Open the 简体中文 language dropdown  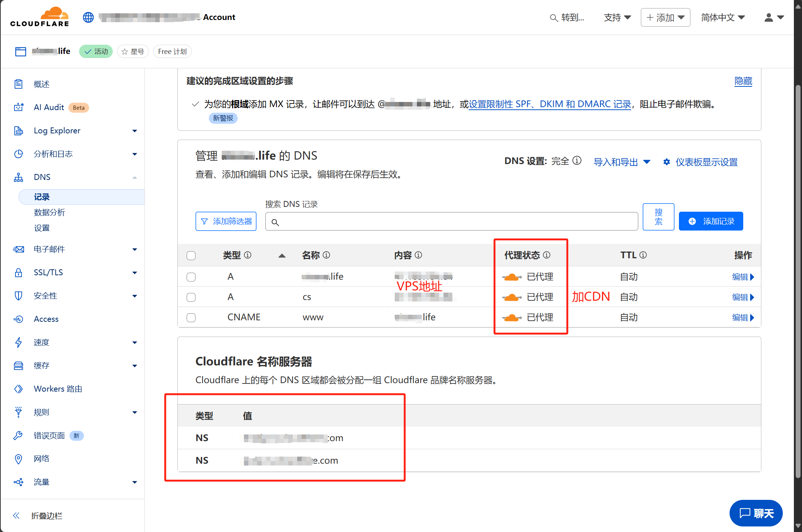point(723,17)
